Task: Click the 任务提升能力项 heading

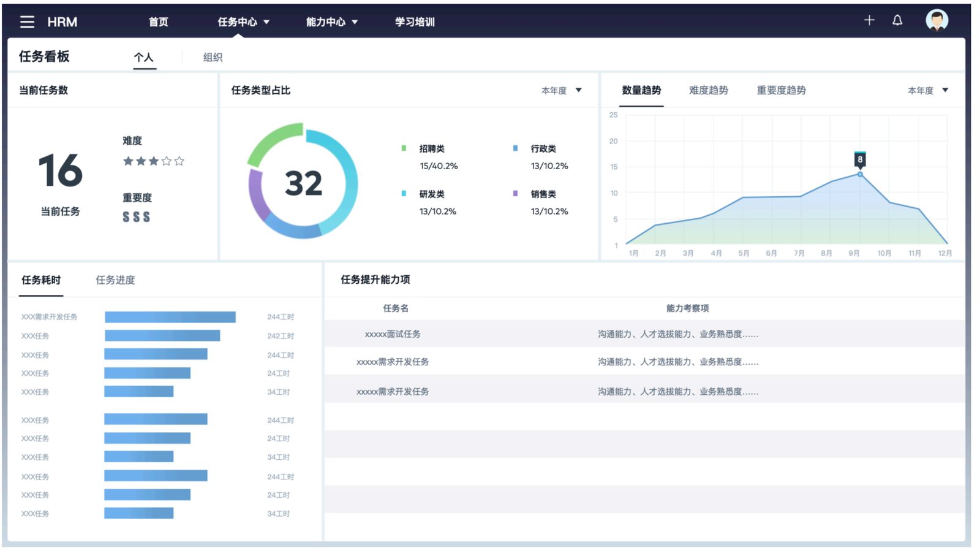Action: pyautogui.click(x=375, y=280)
